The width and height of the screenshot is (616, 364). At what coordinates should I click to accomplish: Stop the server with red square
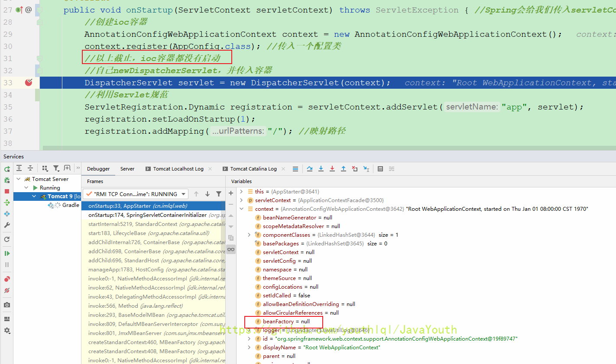click(x=7, y=191)
